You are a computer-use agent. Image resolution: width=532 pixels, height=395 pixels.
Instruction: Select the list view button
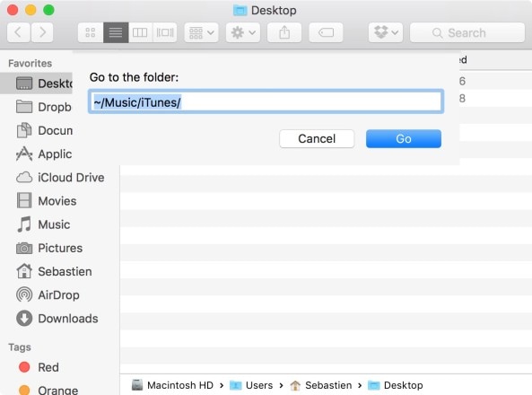click(x=116, y=32)
